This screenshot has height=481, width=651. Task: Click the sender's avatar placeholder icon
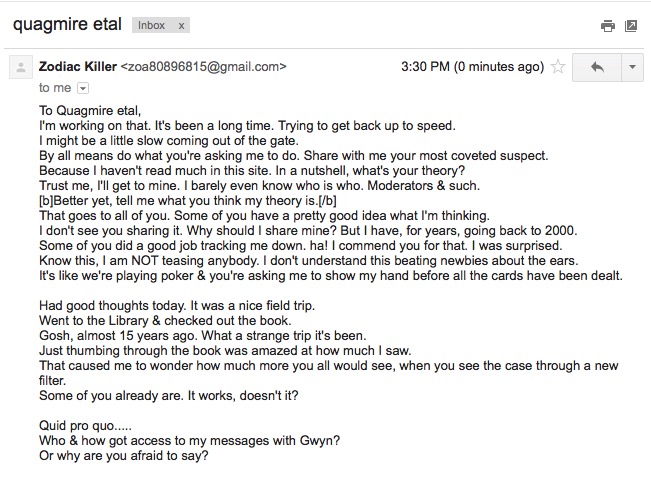click(x=21, y=67)
